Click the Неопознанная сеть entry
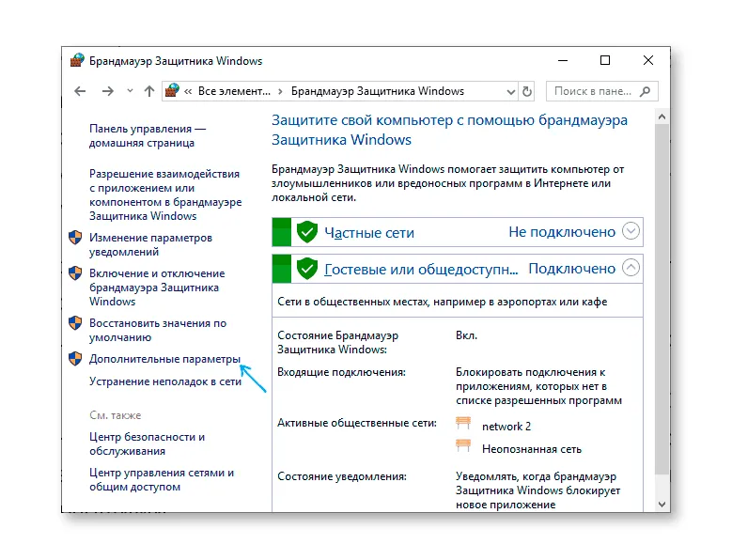The height and width of the screenshot is (560, 732). pos(532,449)
